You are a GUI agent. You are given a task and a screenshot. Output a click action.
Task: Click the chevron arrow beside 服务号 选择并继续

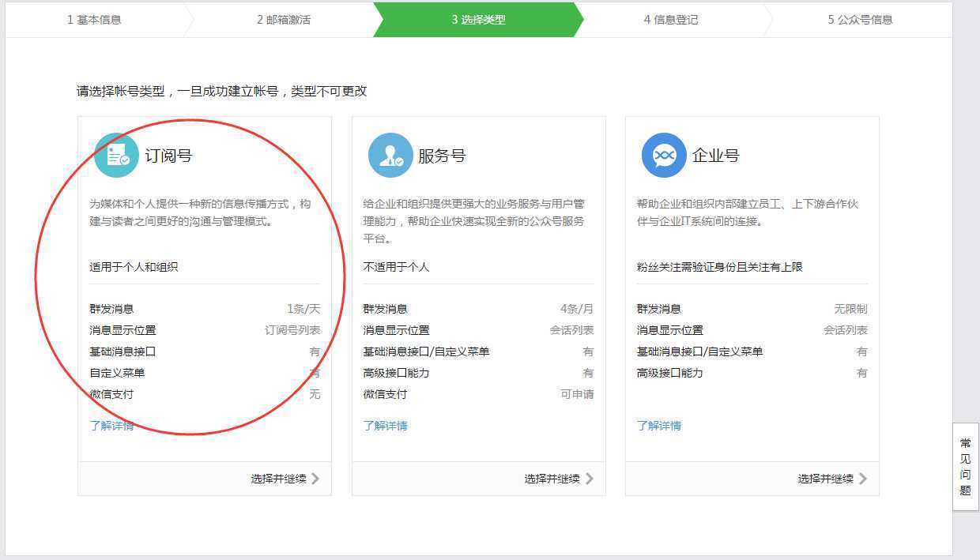(x=591, y=478)
